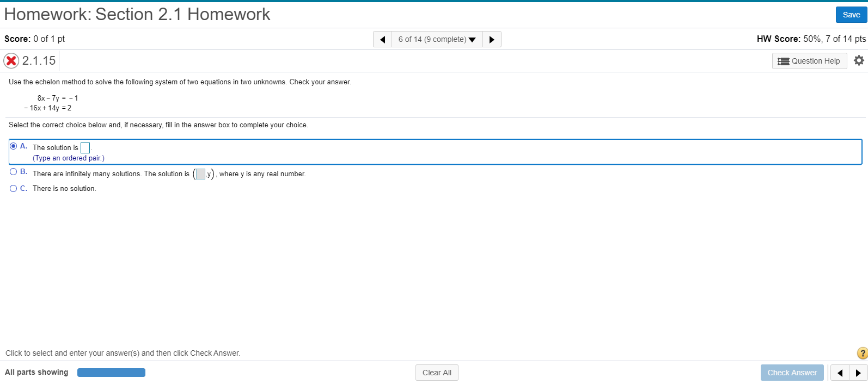Open Question Help menu
The image size is (868, 384).
pyautogui.click(x=809, y=61)
